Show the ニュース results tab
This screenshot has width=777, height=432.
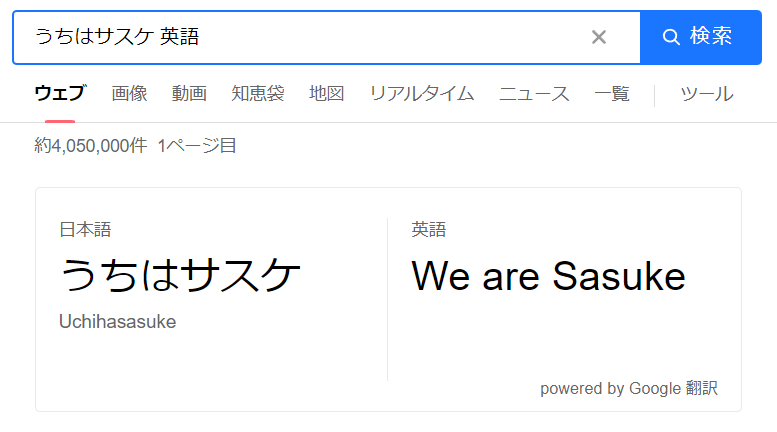[534, 94]
